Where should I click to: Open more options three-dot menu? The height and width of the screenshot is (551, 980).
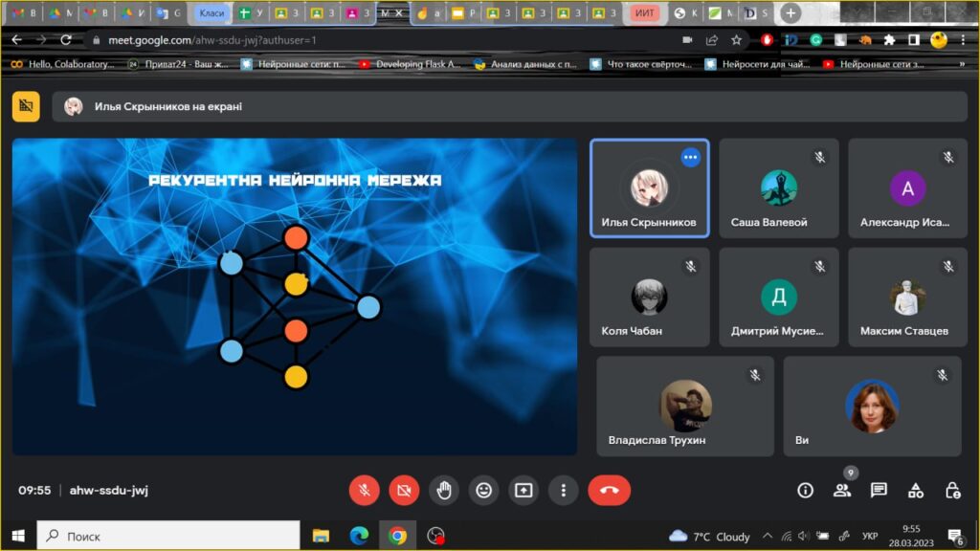pos(564,490)
